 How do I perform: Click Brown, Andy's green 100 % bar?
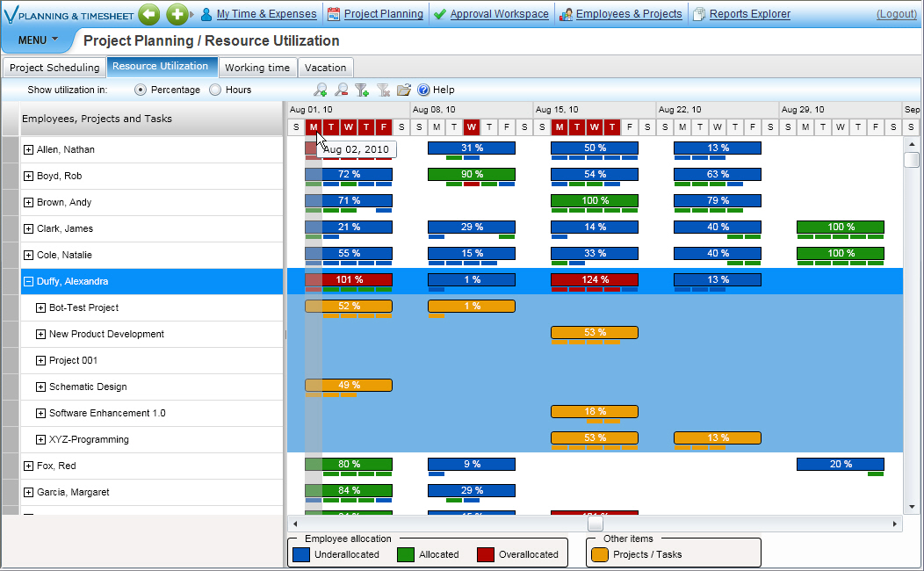coord(595,201)
